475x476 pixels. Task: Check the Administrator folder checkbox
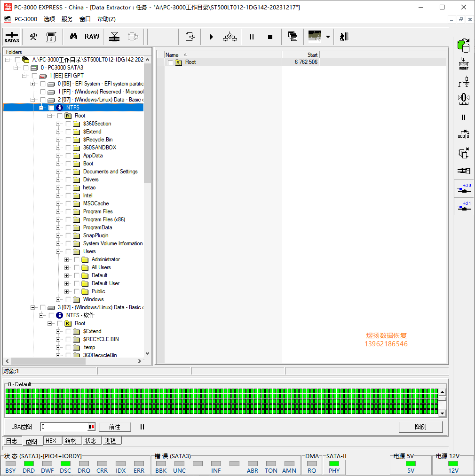click(77, 259)
